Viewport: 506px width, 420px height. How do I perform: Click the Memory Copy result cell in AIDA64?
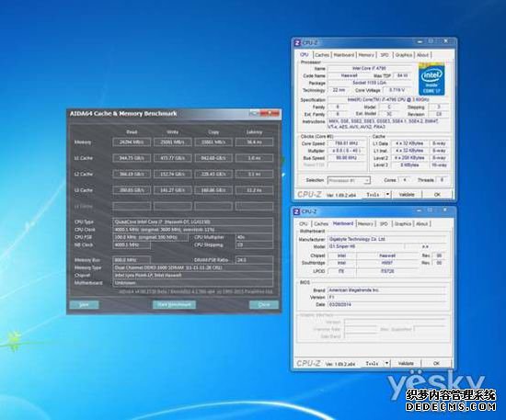(x=213, y=142)
